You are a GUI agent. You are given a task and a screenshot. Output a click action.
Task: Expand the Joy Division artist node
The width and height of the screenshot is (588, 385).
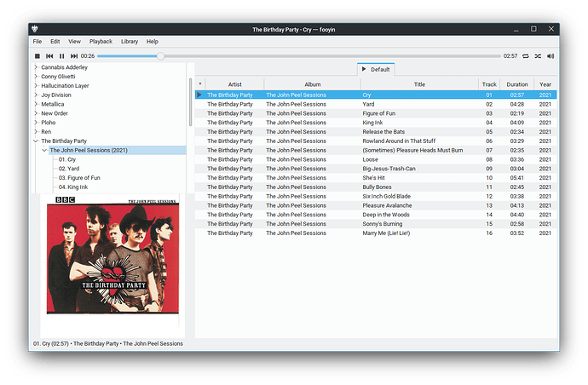click(35, 95)
